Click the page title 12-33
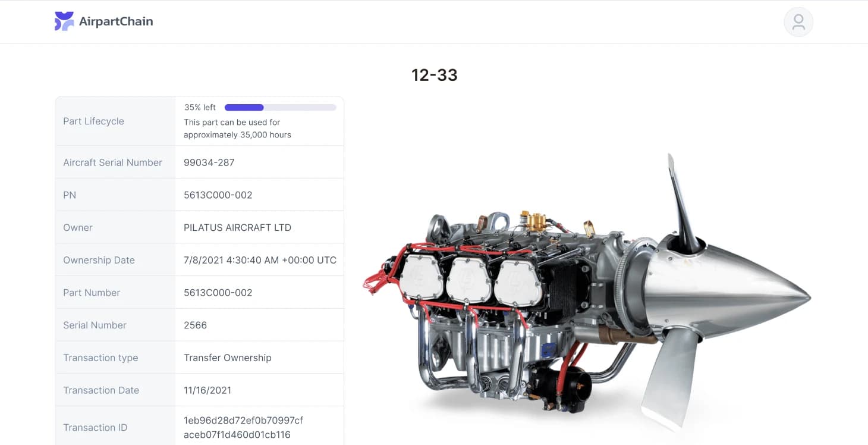This screenshot has width=868, height=445. point(435,75)
